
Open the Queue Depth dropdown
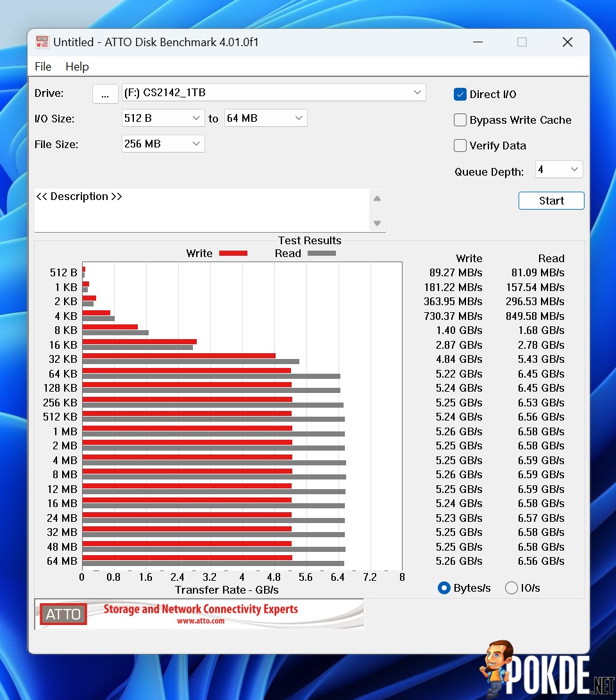coord(559,169)
